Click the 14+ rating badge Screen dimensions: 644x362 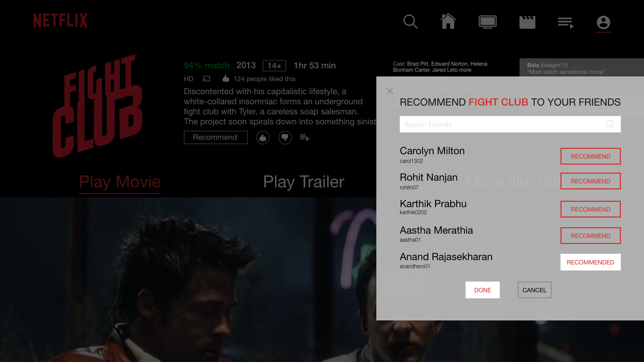[x=274, y=66]
